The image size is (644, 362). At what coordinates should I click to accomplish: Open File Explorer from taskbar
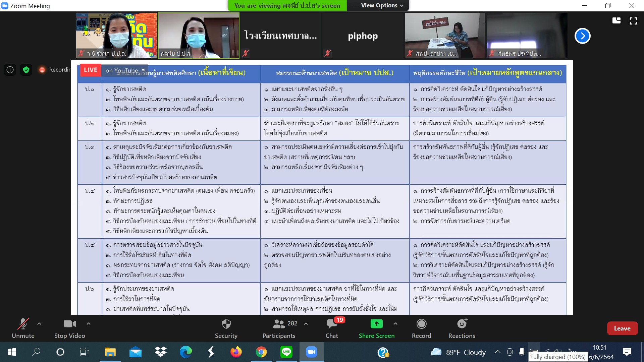[110, 352]
